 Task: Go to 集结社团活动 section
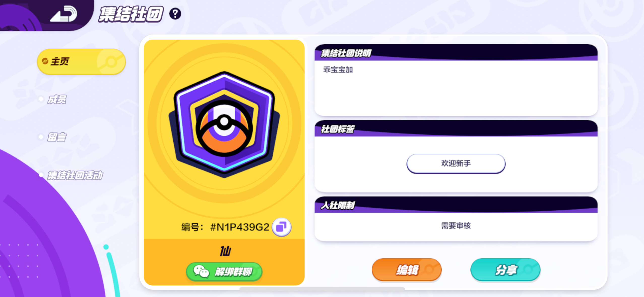[x=75, y=175]
